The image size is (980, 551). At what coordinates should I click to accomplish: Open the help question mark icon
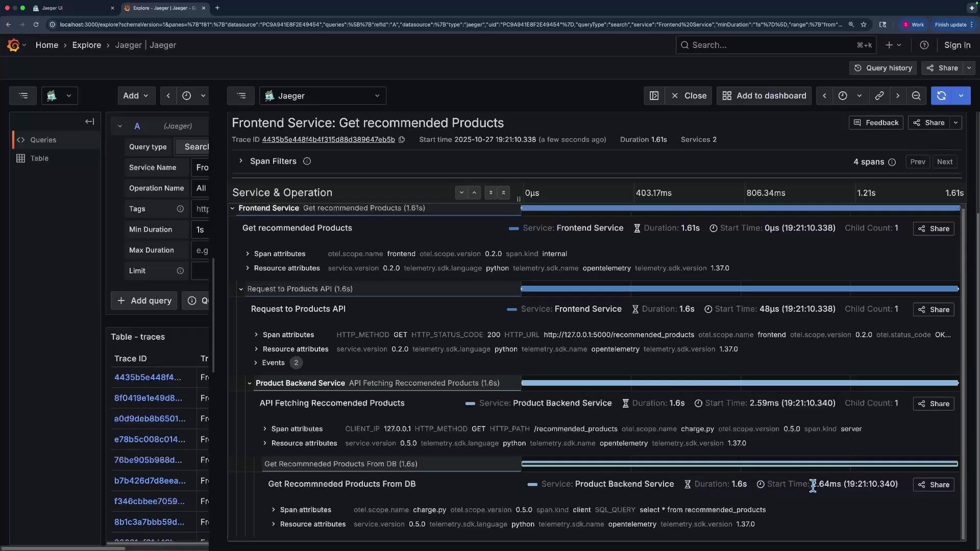coord(924,45)
